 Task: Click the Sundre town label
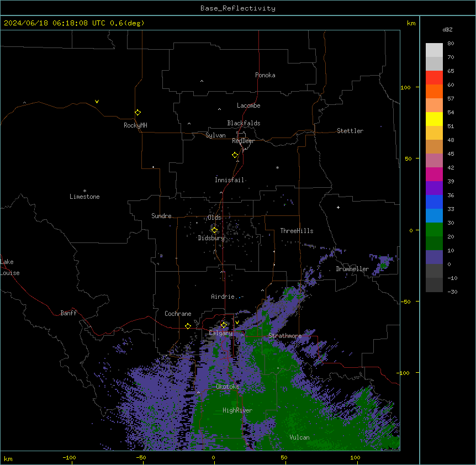[x=161, y=216]
